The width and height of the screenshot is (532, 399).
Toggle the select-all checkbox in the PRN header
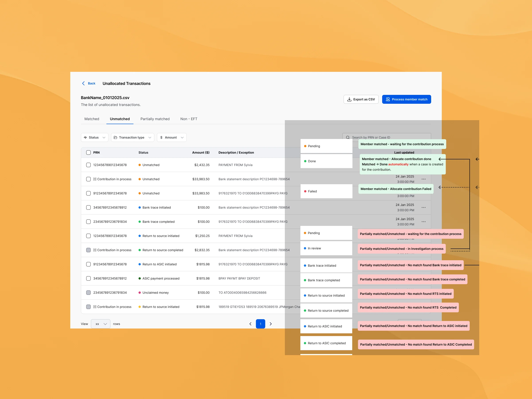88,153
